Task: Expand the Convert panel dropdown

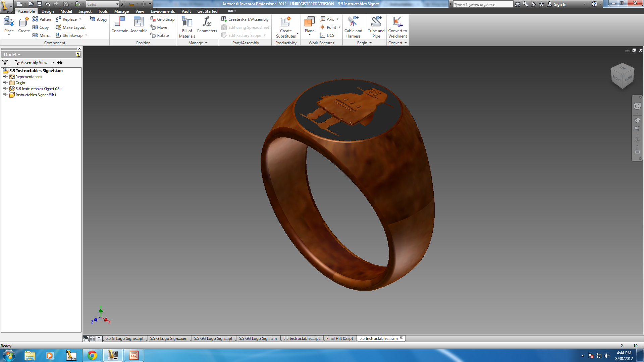Action: 397,43
